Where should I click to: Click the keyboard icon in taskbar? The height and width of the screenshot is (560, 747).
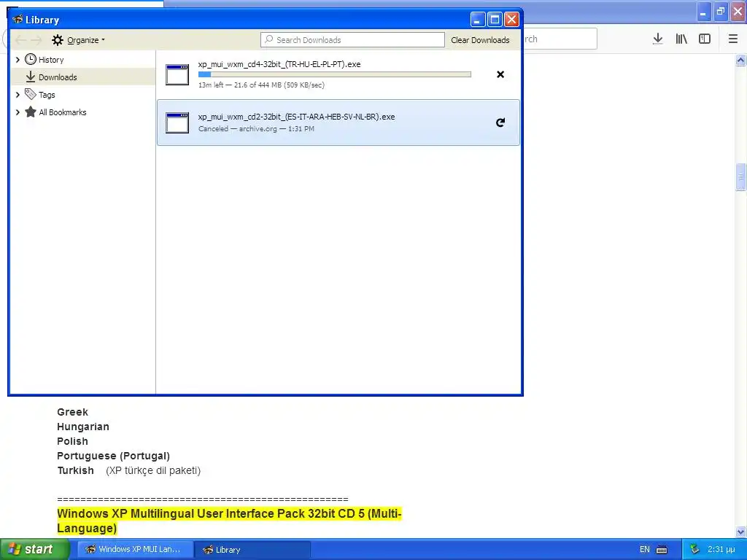tap(662, 550)
